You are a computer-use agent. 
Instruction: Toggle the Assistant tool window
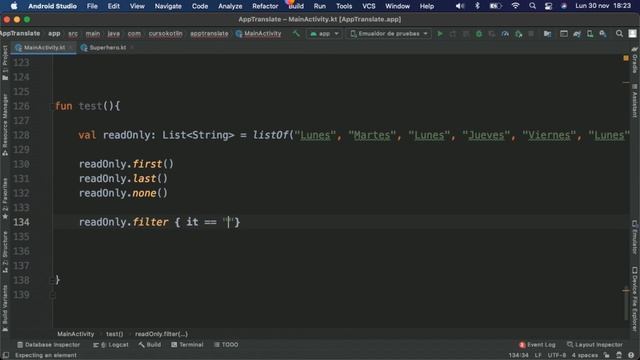(635, 101)
